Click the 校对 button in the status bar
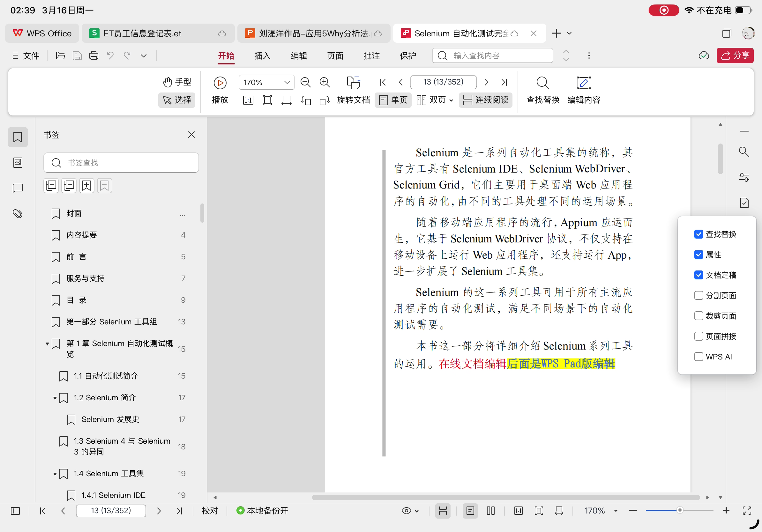The image size is (762, 532). (210, 510)
